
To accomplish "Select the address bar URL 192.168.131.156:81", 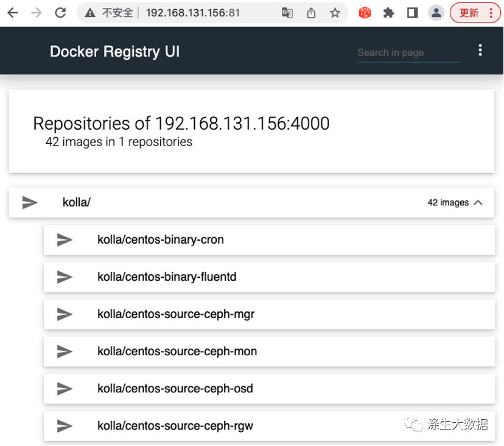I will 193,13.
